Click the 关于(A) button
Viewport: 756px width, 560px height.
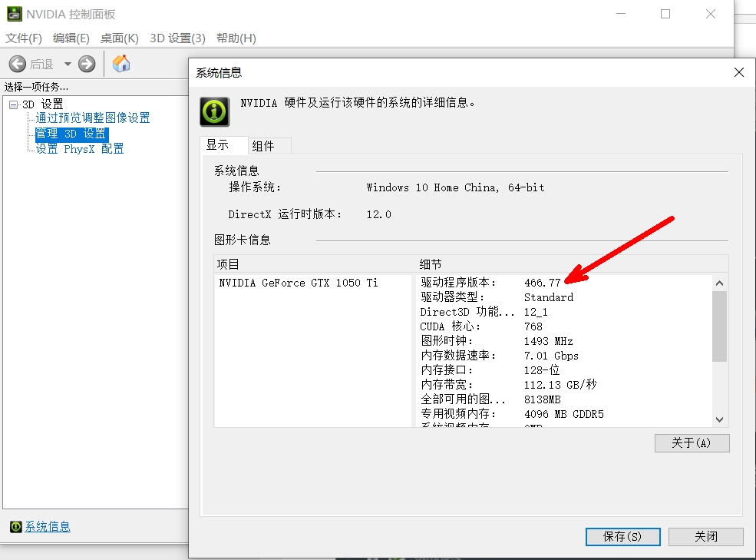[692, 443]
